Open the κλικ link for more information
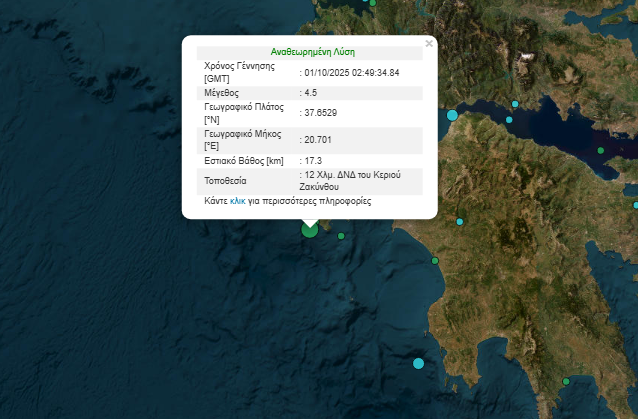The height and width of the screenshot is (419, 638). pos(238,201)
